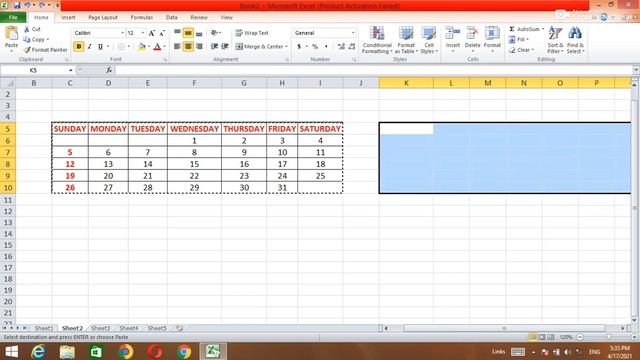Open the Fill Color dropdown arrow

coord(149,47)
